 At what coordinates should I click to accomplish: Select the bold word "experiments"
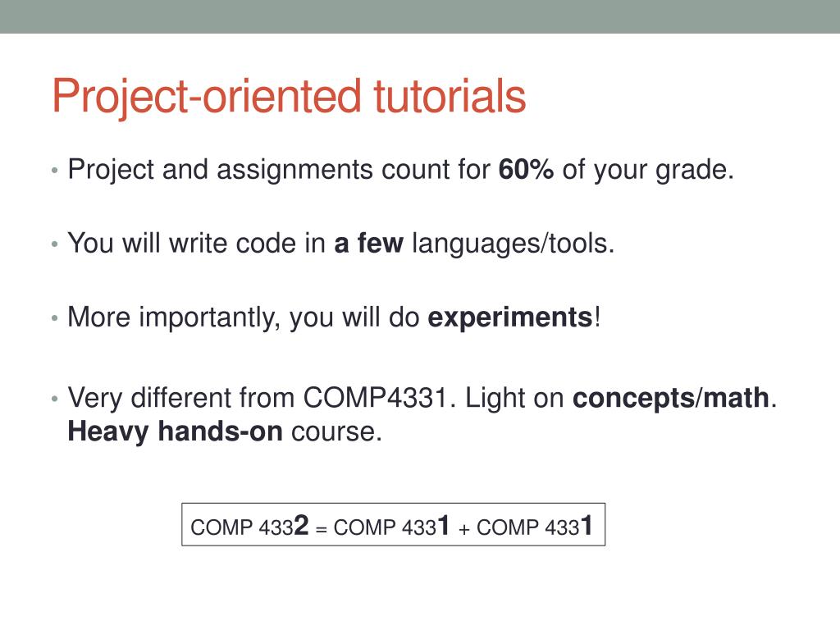tap(511, 317)
